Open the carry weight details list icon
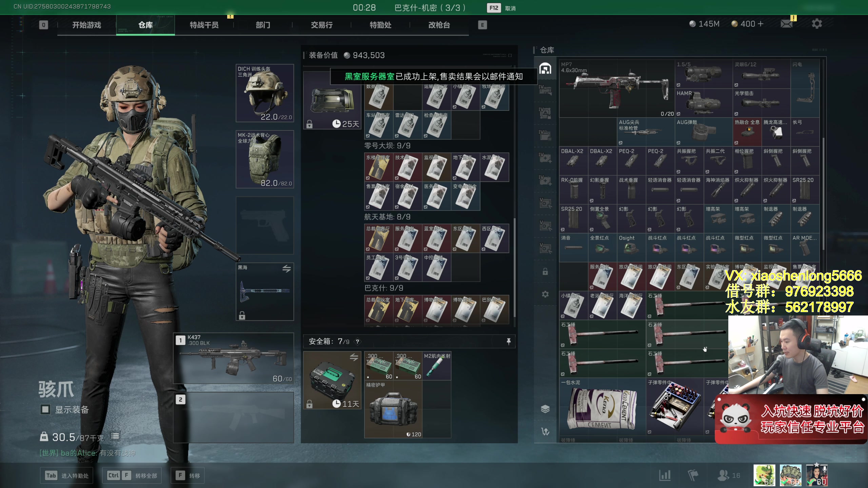The width and height of the screenshot is (868, 488). (115, 436)
